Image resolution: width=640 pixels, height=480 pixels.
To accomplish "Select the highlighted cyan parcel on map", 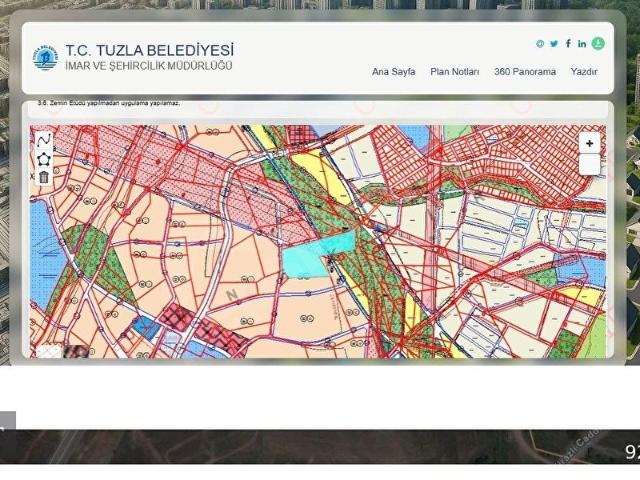I will [x=306, y=260].
